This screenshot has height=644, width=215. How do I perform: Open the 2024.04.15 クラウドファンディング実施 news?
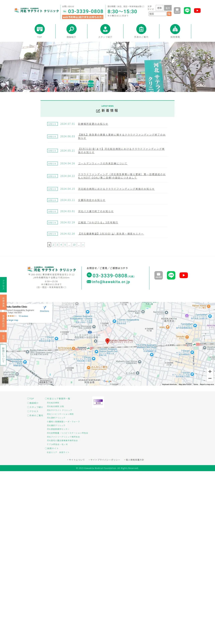[x=116, y=189]
